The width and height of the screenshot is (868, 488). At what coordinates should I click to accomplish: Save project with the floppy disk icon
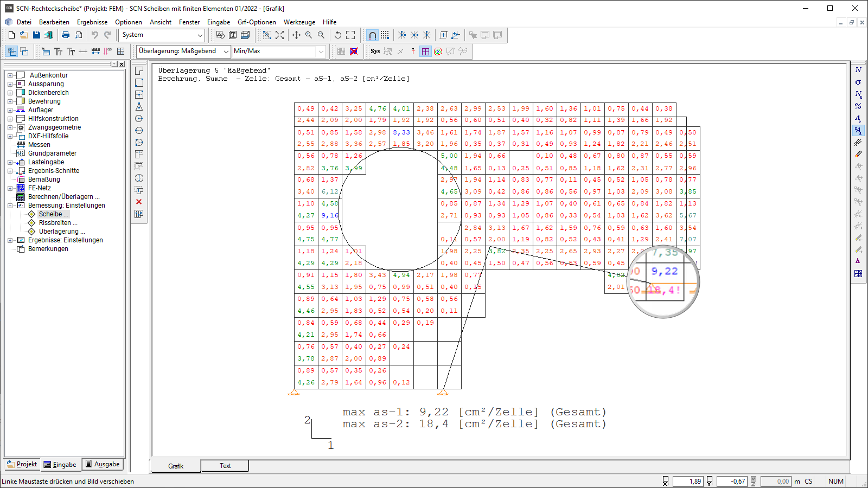(36, 35)
